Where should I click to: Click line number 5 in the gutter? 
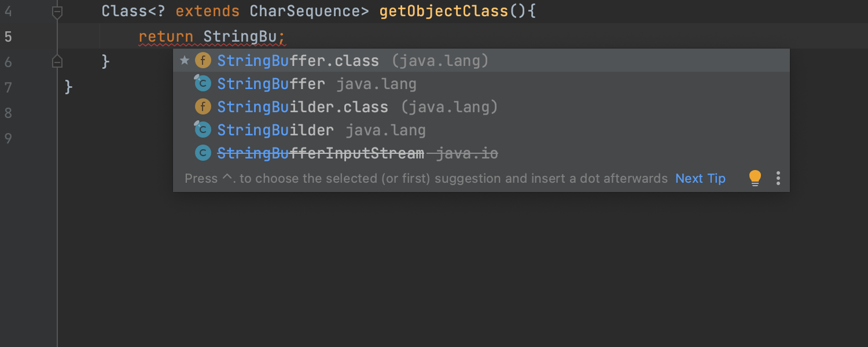8,37
